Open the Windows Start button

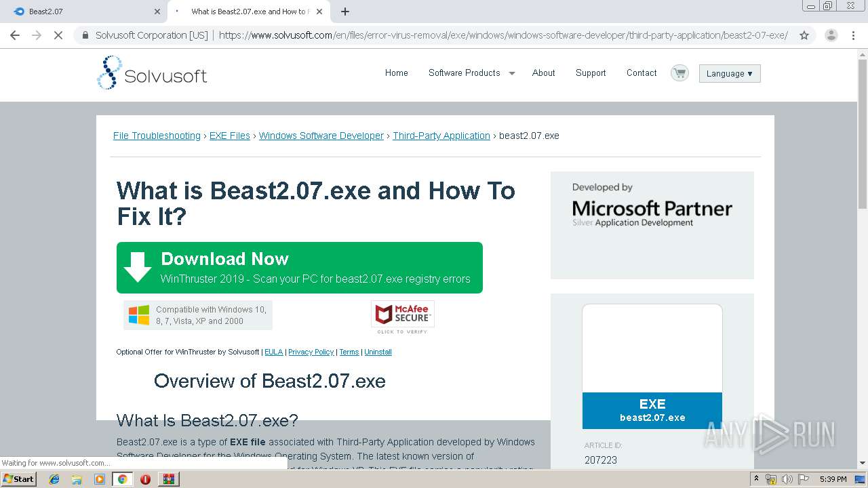point(19,479)
